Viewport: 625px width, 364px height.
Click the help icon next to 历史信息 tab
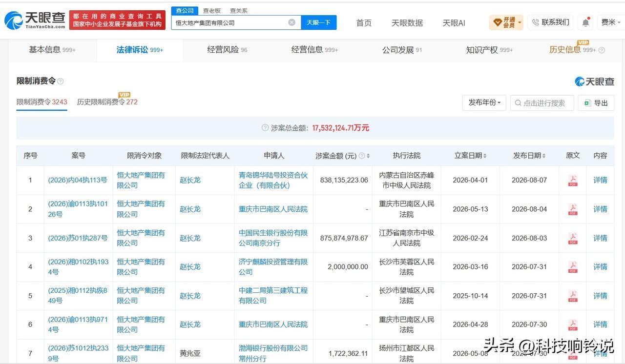[602, 50]
